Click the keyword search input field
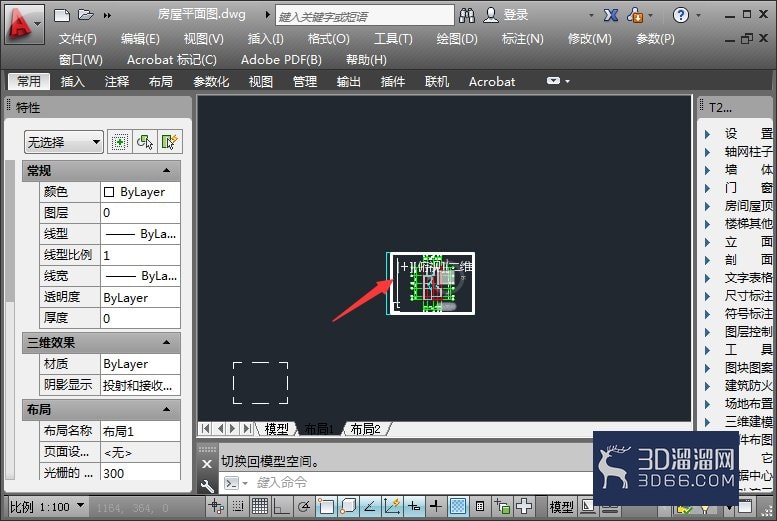Screen dimensions: 777x521 pyautogui.click(x=365, y=16)
